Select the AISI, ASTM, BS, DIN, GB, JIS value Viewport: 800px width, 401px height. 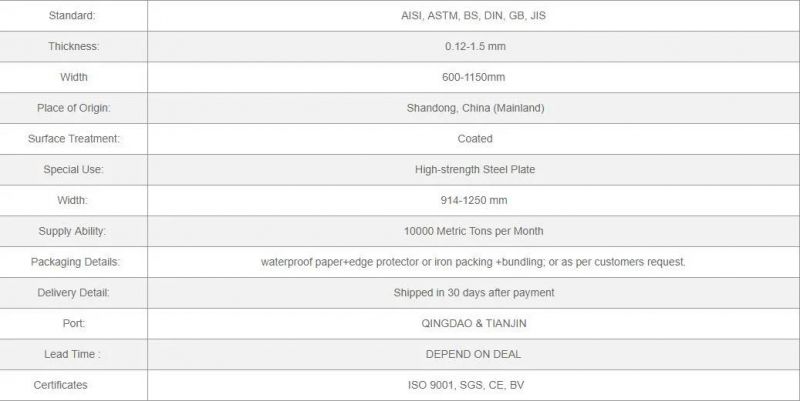pyautogui.click(x=473, y=16)
